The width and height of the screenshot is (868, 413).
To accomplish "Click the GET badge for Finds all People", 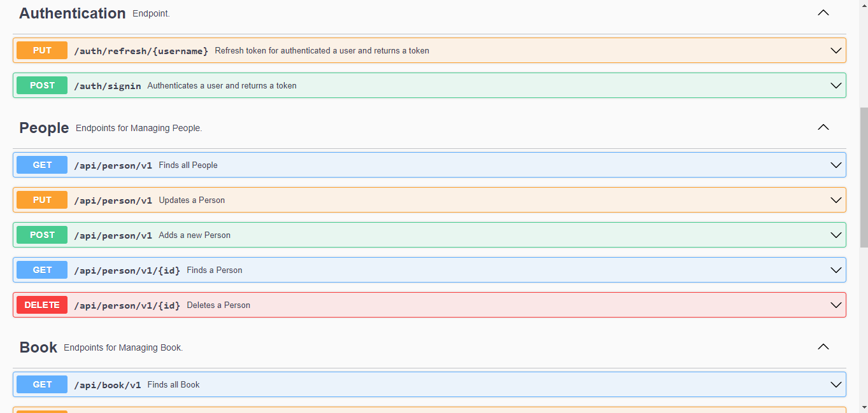I will point(42,165).
